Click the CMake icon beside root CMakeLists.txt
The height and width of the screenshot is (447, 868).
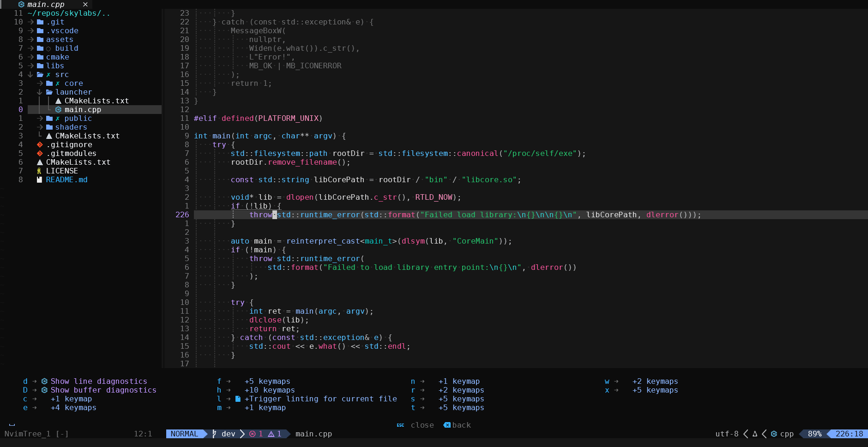pos(40,162)
